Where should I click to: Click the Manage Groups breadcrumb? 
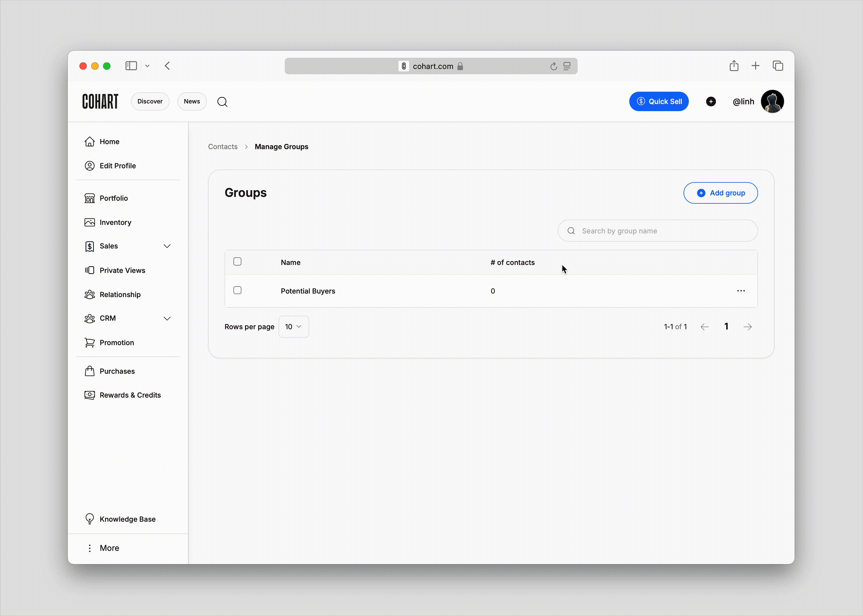pos(281,147)
